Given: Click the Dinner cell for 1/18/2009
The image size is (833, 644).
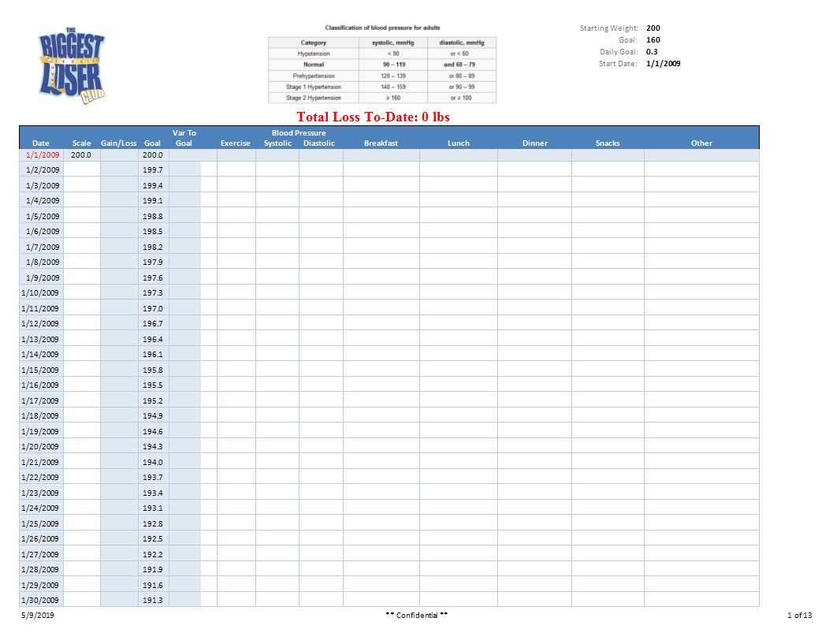Looking at the screenshot, I should click(x=534, y=415).
